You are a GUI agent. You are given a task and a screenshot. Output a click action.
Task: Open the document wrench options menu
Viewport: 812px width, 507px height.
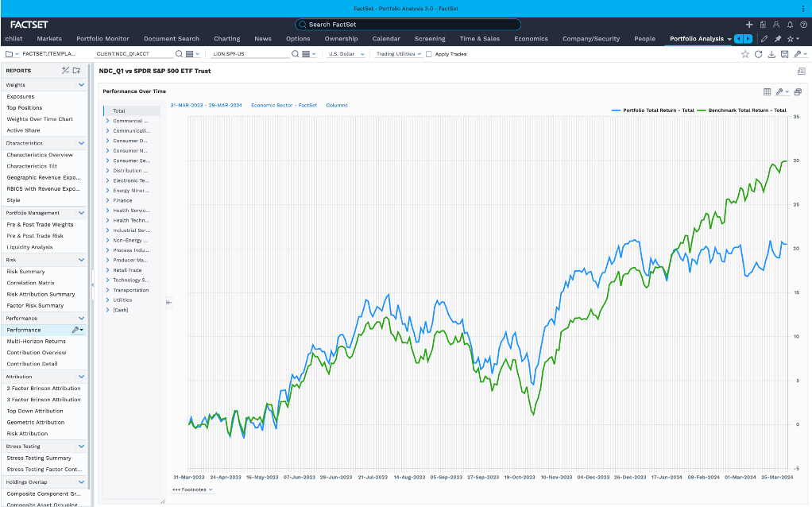(x=800, y=54)
